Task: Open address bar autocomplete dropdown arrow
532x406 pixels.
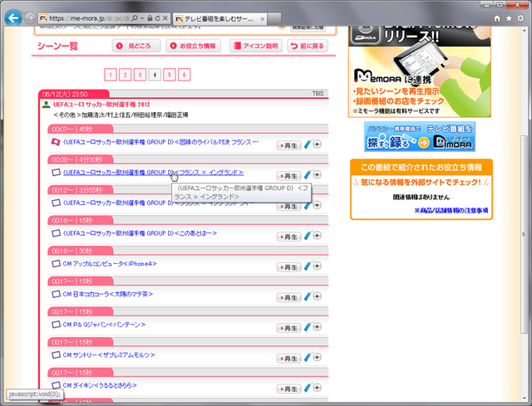Action: pyautogui.click(x=142, y=18)
